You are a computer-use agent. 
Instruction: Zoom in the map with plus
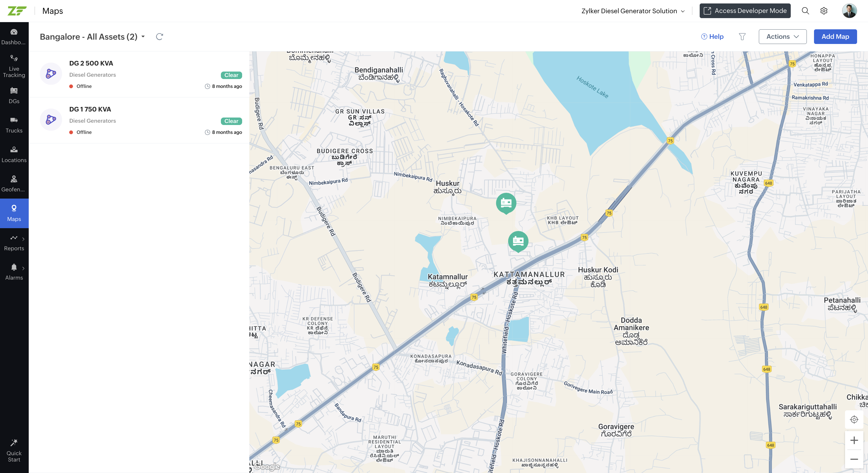pyautogui.click(x=854, y=440)
